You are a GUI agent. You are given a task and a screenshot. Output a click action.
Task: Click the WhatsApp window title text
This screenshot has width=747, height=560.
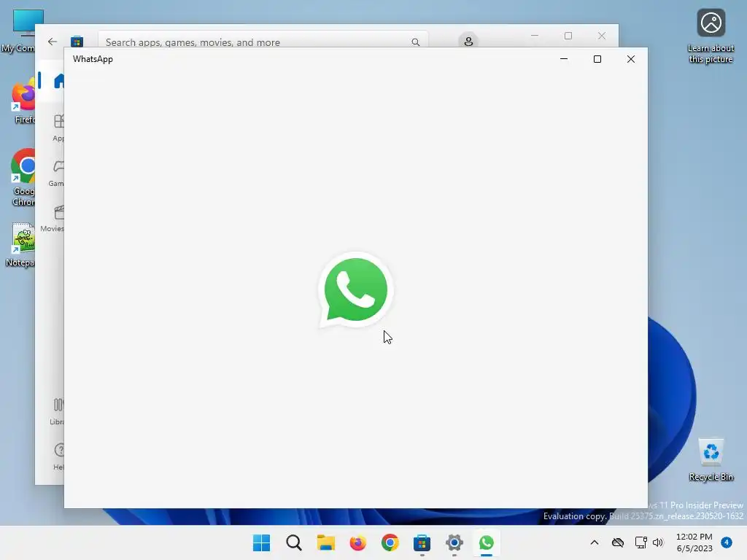coord(93,59)
